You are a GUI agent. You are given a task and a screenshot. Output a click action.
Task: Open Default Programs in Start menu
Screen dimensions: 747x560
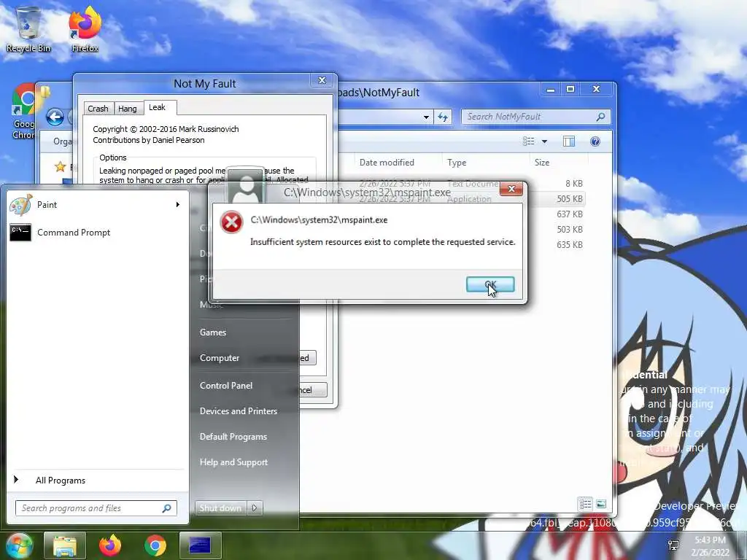[233, 437]
